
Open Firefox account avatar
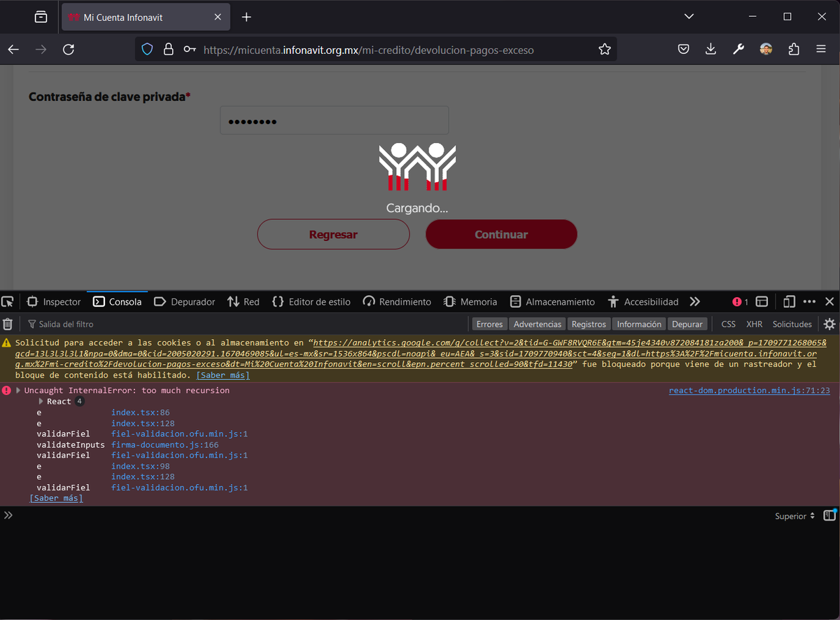(x=766, y=49)
